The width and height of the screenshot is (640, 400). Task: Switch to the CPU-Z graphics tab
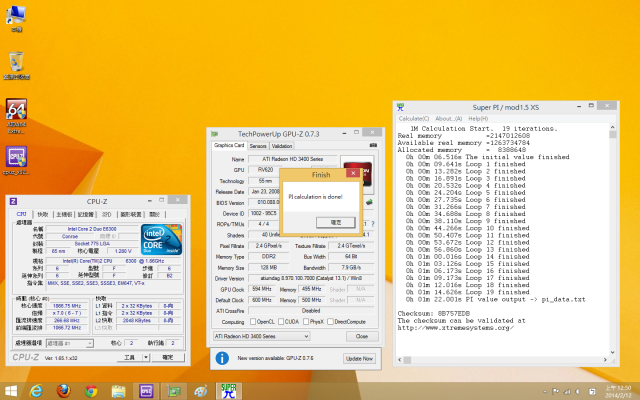point(131,214)
